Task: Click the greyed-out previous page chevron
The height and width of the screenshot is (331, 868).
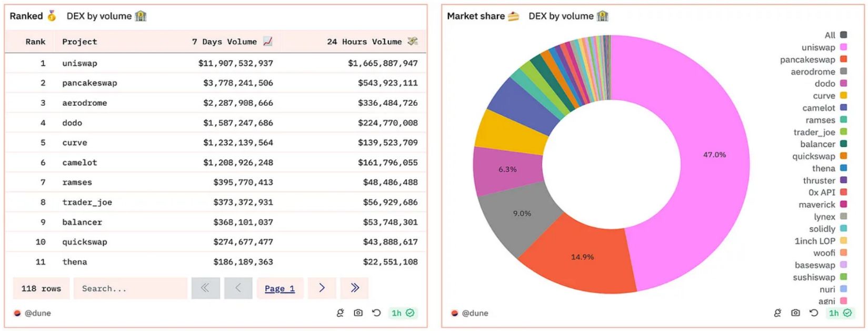Action: coord(238,288)
